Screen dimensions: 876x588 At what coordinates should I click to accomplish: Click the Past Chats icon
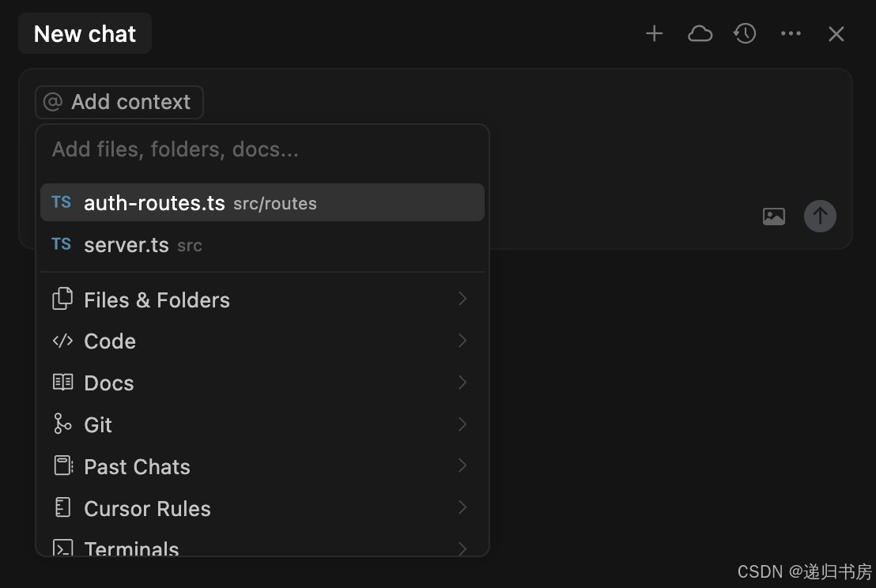click(63, 465)
